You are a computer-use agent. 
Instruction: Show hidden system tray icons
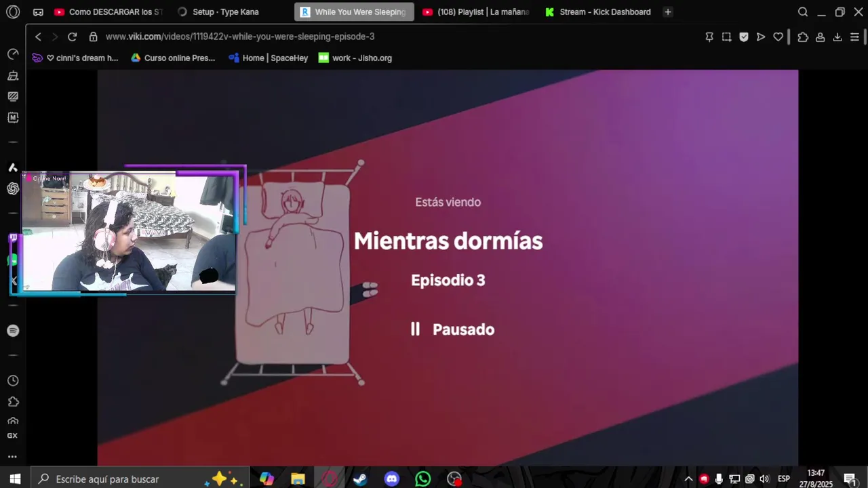click(688, 479)
